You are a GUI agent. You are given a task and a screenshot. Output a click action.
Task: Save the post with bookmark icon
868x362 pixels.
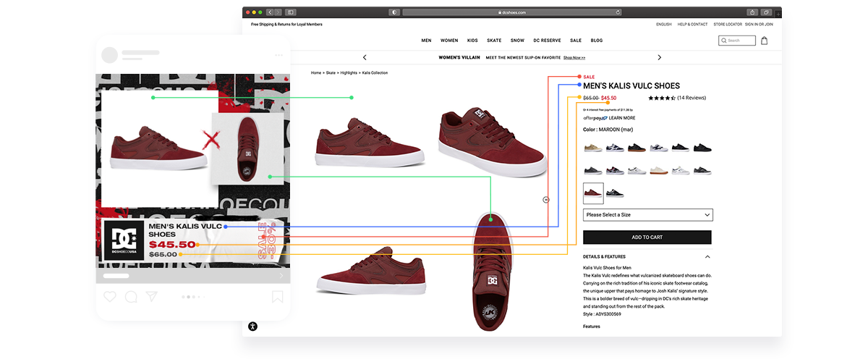277,297
